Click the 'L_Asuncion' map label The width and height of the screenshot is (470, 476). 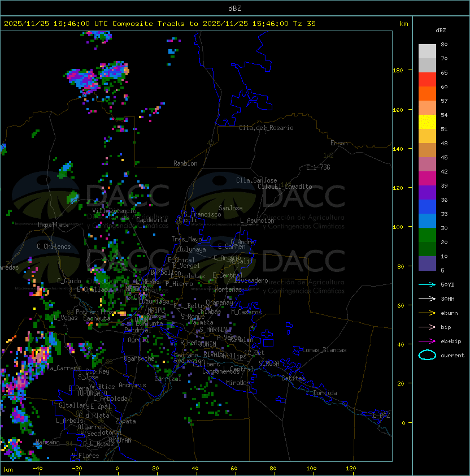coord(257,220)
